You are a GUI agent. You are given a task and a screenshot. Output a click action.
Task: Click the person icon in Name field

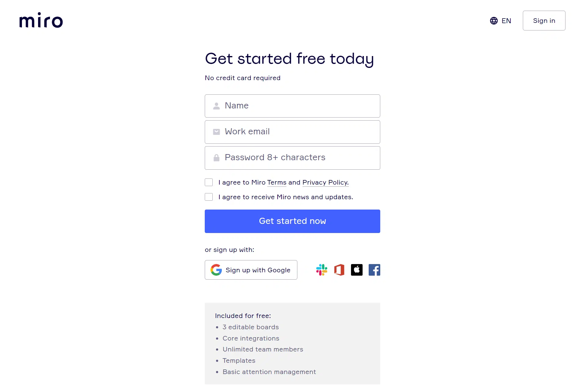point(216,106)
